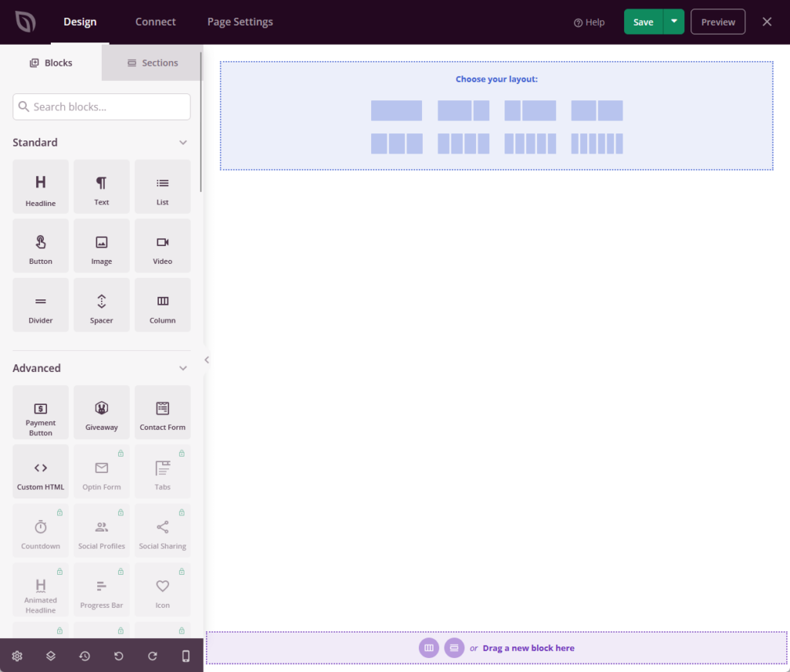Click the locked Countdown block

click(40, 531)
